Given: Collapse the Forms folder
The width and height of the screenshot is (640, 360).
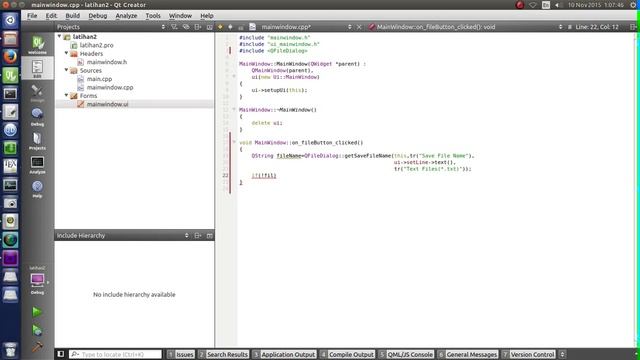Looking at the screenshot, I should click(x=67, y=95).
